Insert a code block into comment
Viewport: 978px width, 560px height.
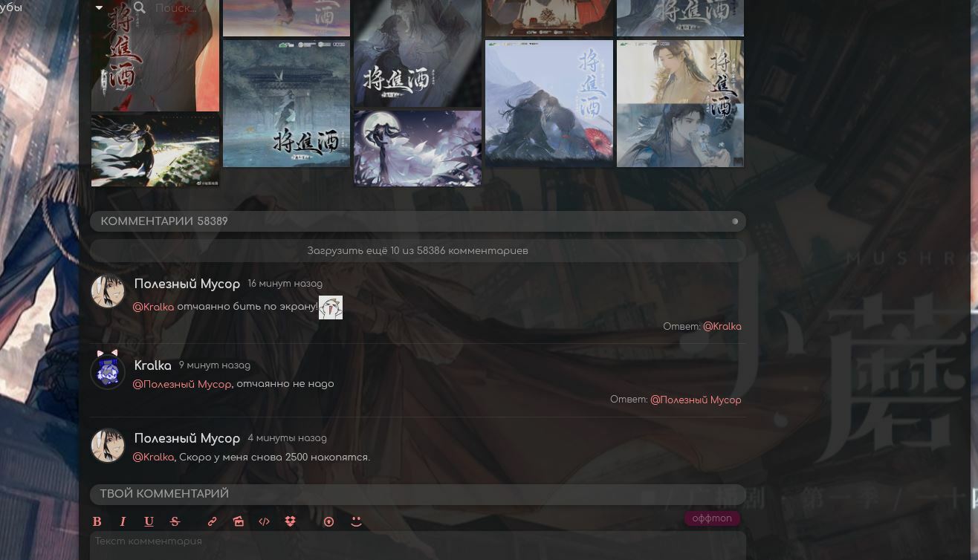pos(264,521)
